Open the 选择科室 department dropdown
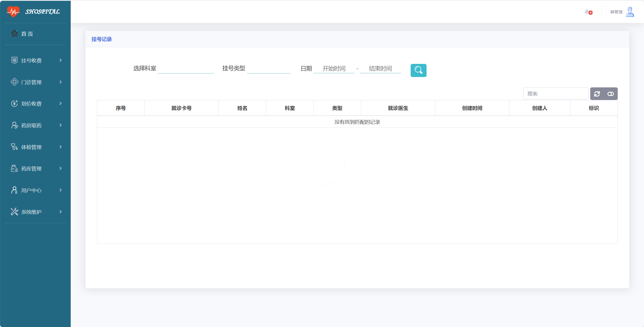644x327 pixels. click(x=186, y=68)
